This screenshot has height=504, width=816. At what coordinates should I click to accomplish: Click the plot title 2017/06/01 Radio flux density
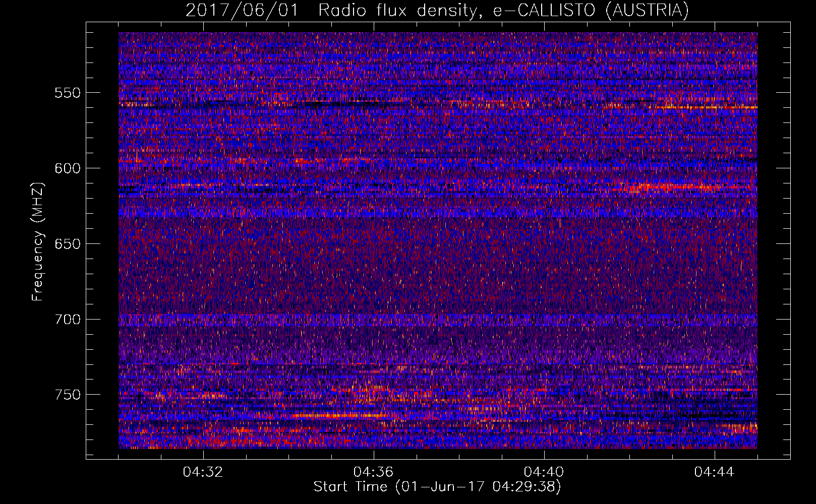(437, 11)
